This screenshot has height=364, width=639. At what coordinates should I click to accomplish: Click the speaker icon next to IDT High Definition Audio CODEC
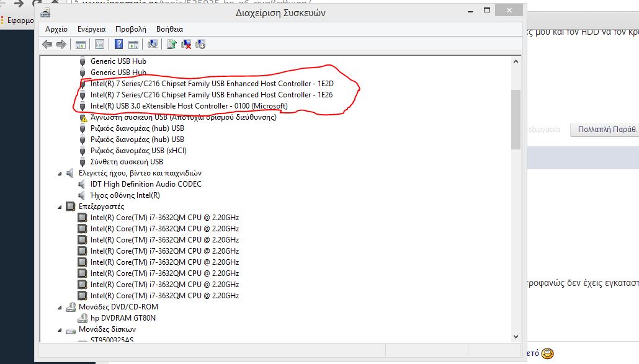pos(82,184)
